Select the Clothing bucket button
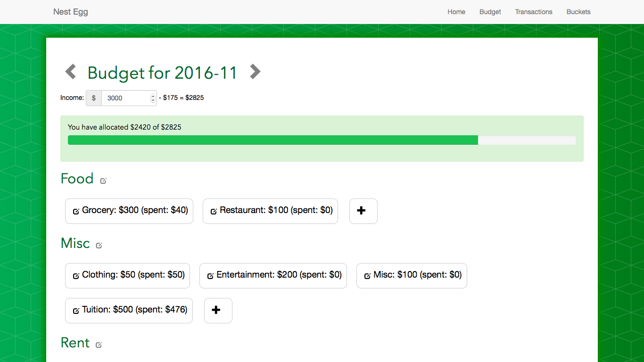 point(127,276)
